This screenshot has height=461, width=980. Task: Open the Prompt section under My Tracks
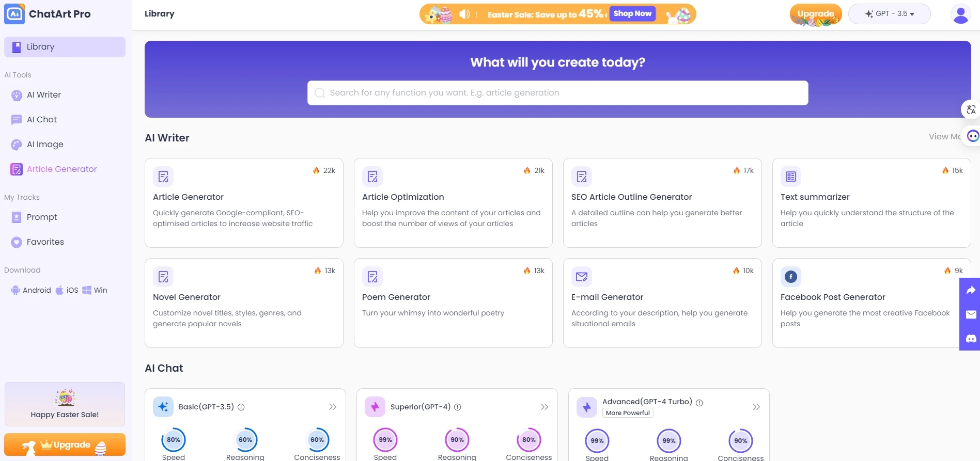42,217
